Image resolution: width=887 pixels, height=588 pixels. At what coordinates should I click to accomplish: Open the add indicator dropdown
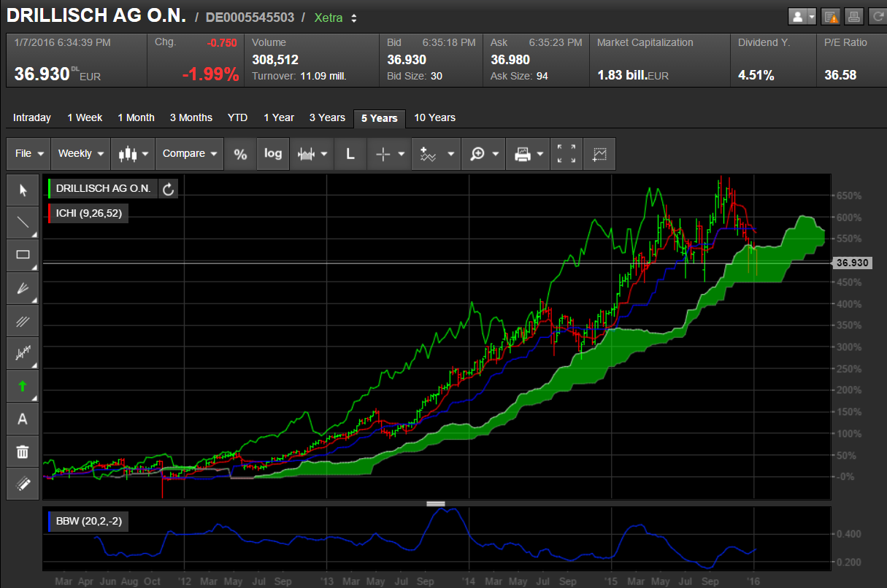point(437,154)
